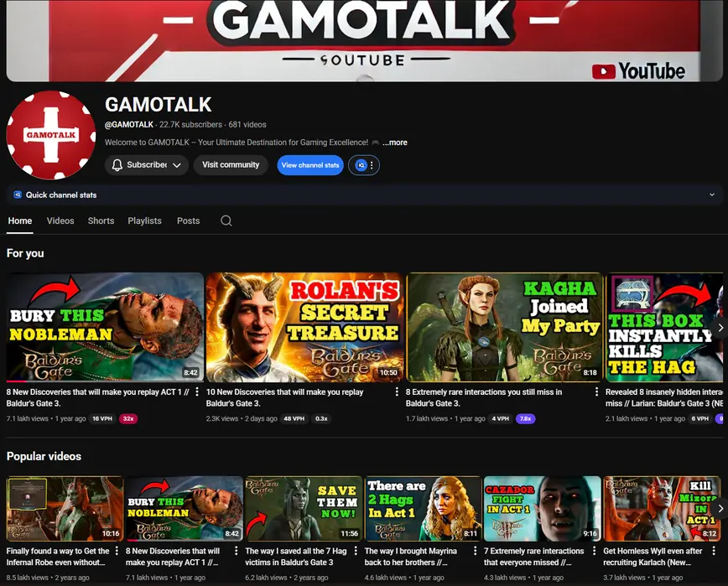Show next videos in For you carousel
728x586 pixels.
coord(720,328)
